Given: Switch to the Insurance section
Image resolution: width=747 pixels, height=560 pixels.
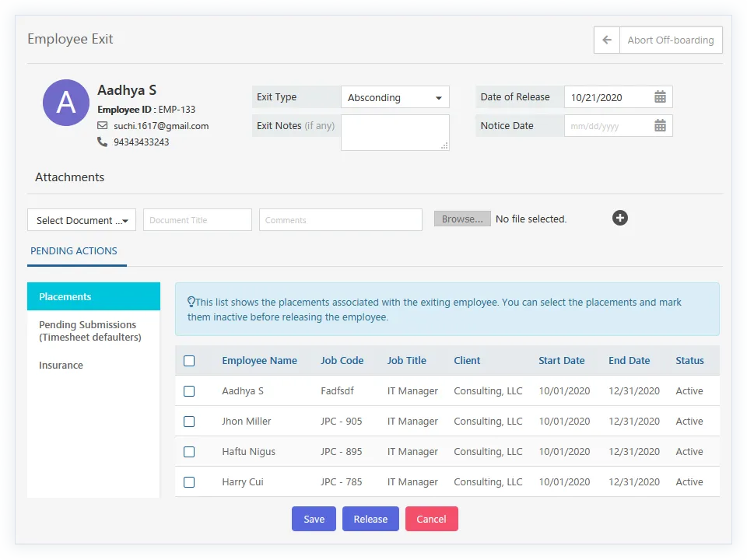Looking at the screenshot, I should [x=61, y=365].
